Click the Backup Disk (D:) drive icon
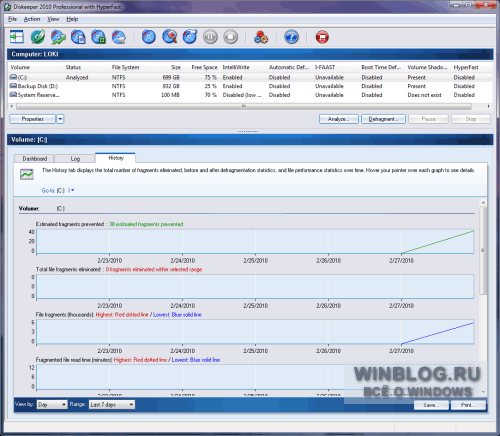Viewport: 500px width, 436px height. (13, 86)
